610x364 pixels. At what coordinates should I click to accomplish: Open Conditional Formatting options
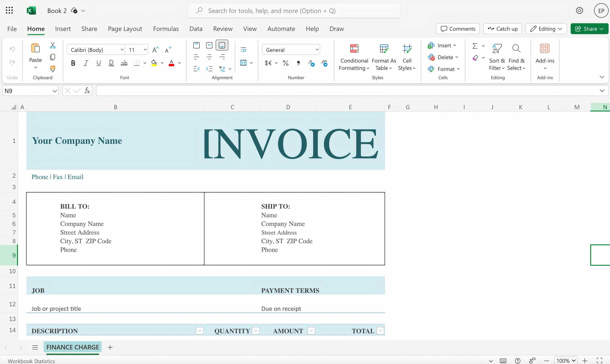point(354,57)
